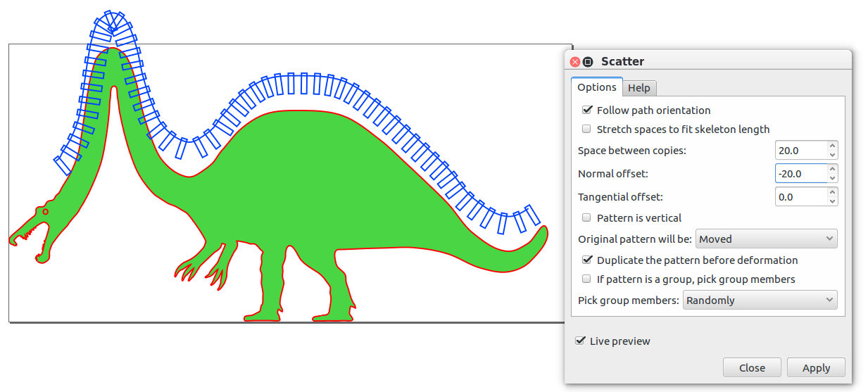Viewport: 868px width, 392px height.
Task: Select the Options tab
Action: (x=596, y=87)
